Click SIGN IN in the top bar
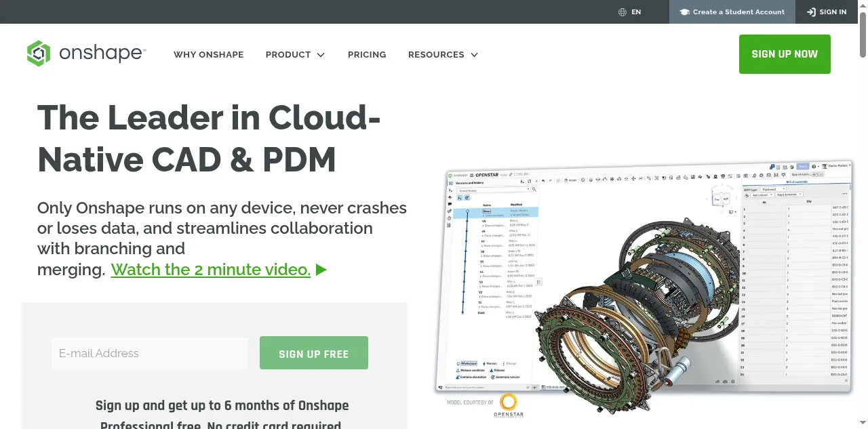This screenshot has width=868, height=429. (826, 12)
